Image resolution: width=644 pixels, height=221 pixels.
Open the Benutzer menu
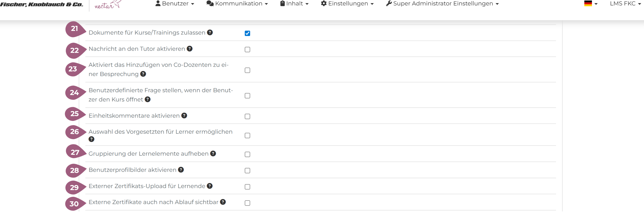click(x=175, y=4)
